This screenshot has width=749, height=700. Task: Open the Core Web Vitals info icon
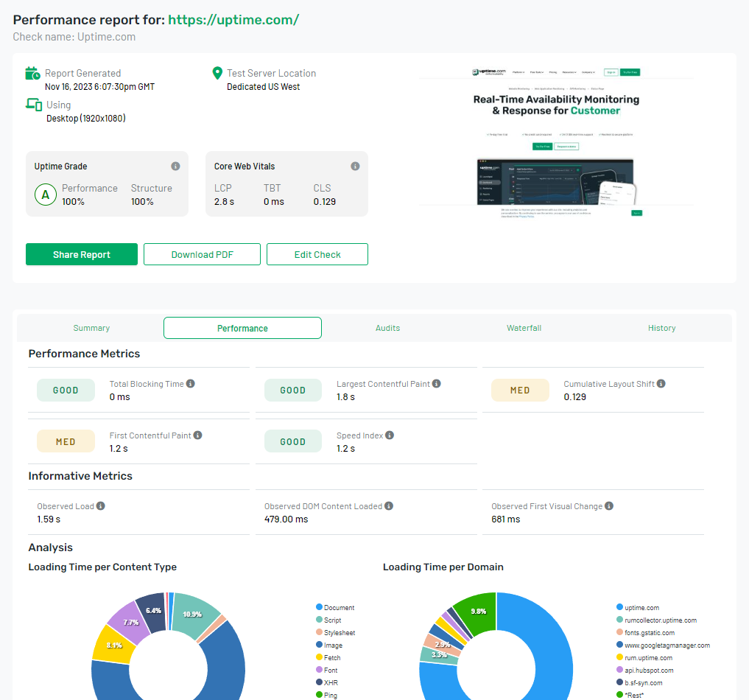click(x=355, y=166)
